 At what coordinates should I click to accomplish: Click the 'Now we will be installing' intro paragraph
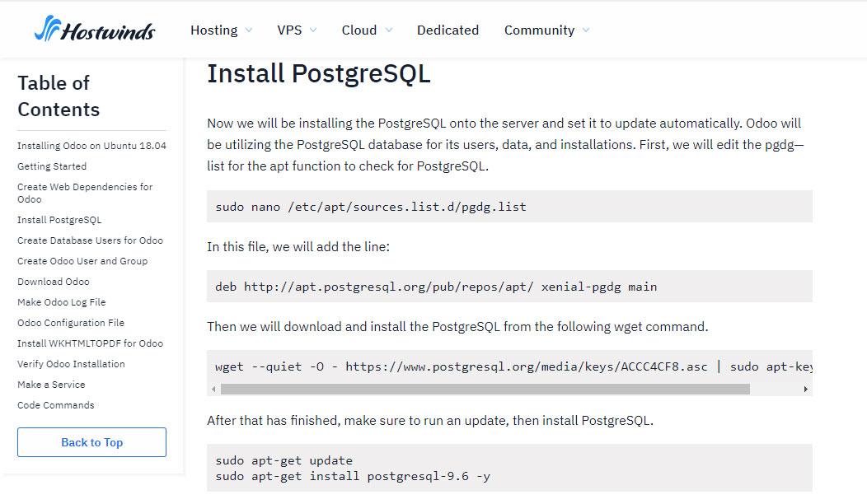point(506,145)
